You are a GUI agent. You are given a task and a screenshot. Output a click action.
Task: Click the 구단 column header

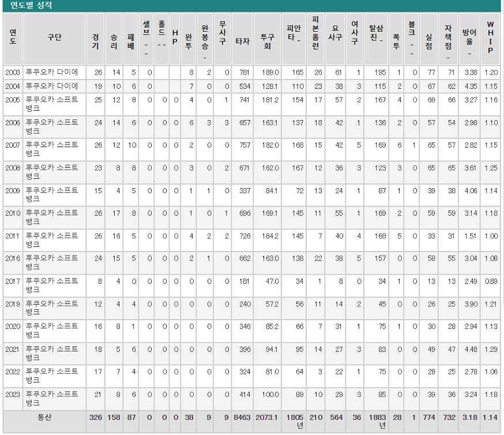click(x=54, y=37)
